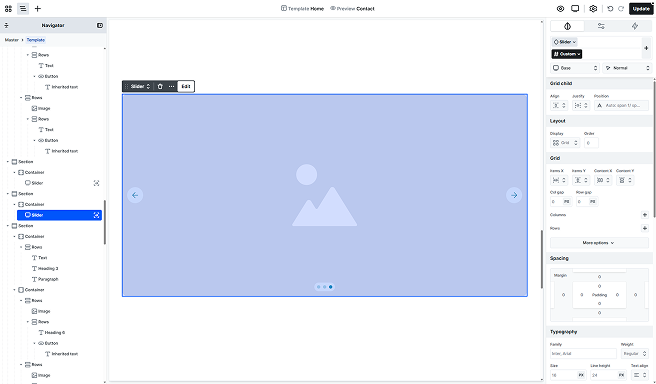Switch to the Style tab
Screen dimensions: 656x384
point(567,26)
